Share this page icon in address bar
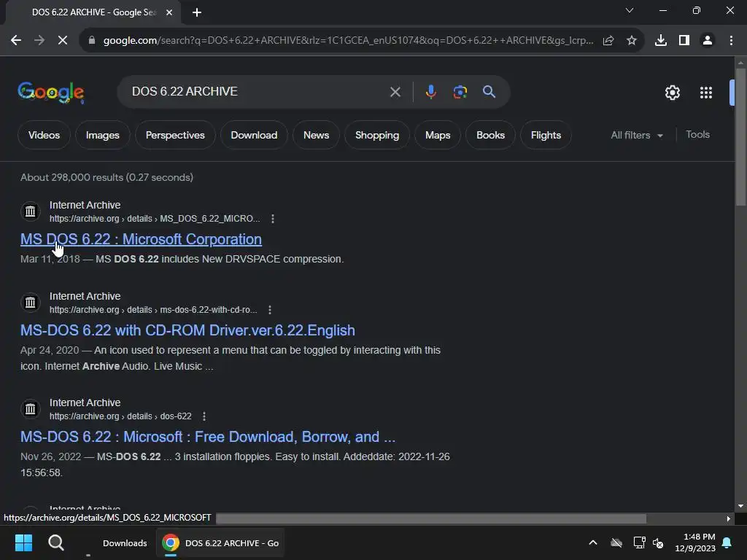The height and width of the screenshot is (560, 747). pyautogui.click(x=608, y=41)
